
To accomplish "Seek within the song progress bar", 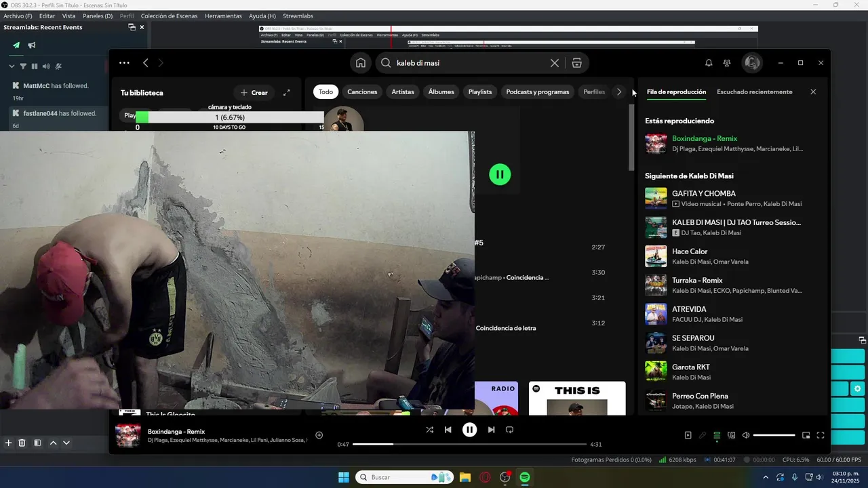I will point(469,444).
